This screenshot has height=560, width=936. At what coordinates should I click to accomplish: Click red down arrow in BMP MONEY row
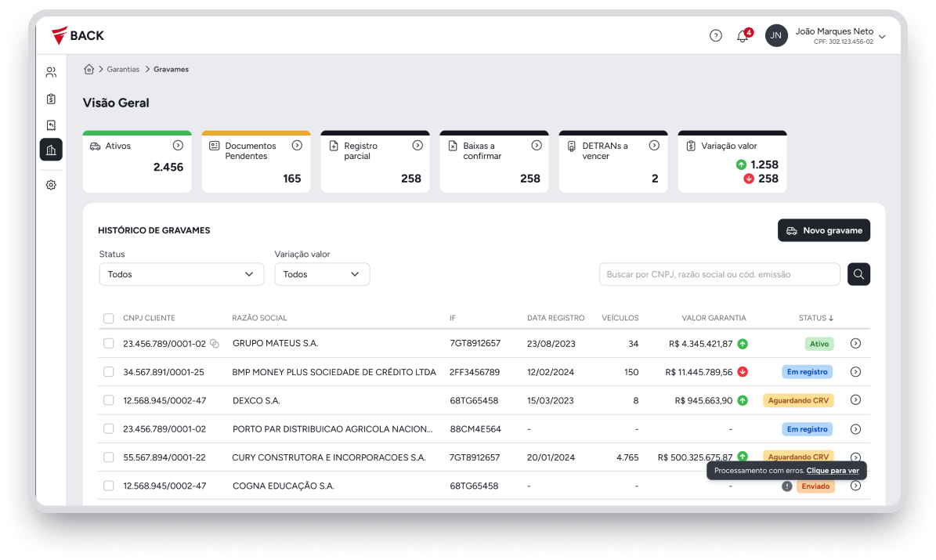click(x=743, y=372)
